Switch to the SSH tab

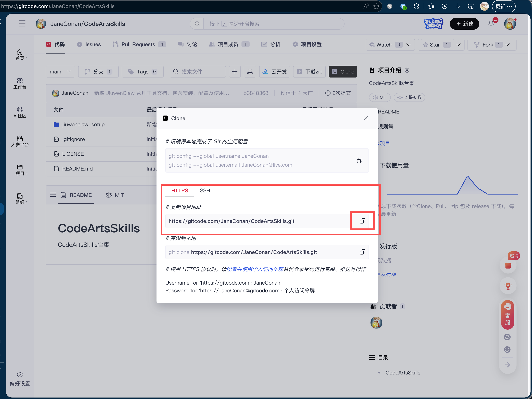pyautogui.click(x=205, y=190)
